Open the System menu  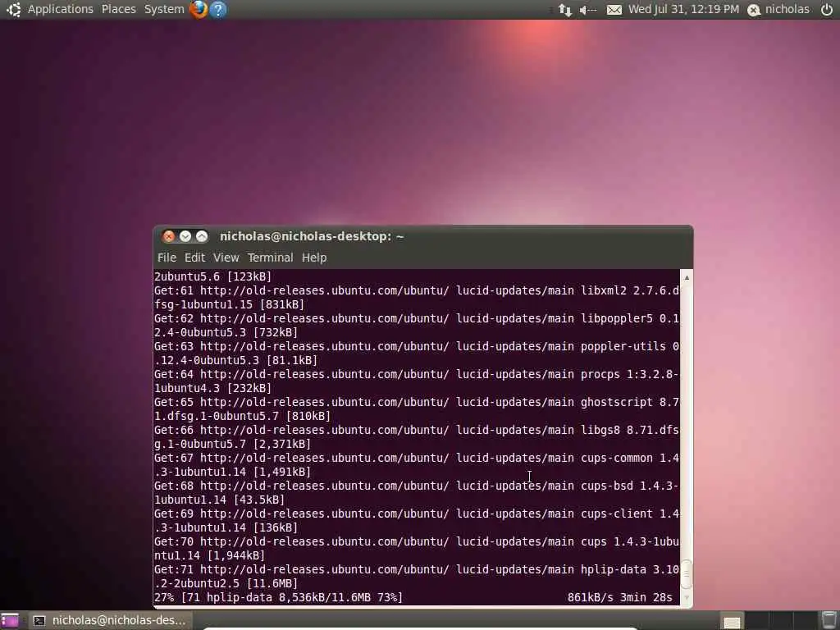(x=164, y=9)
